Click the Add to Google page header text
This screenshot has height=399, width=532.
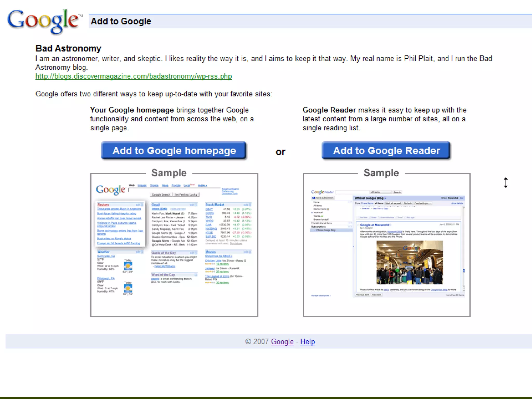[x=121, y=21]
